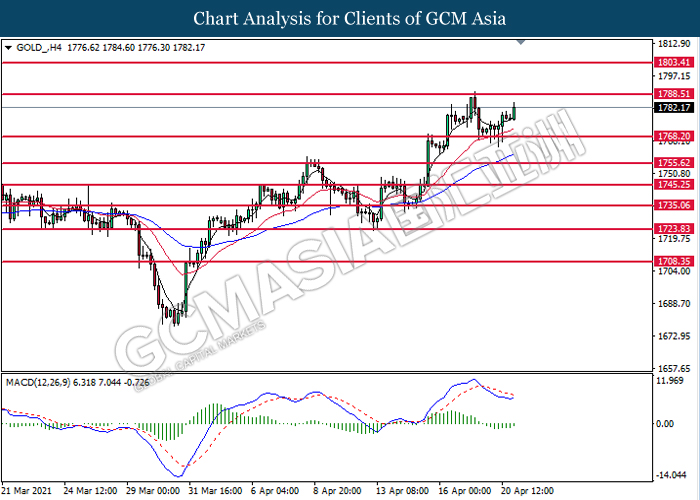Screen dimensions: 700x500
Task: Click the 13 Apr 08:00 time label
Action: tap(403, 491)
